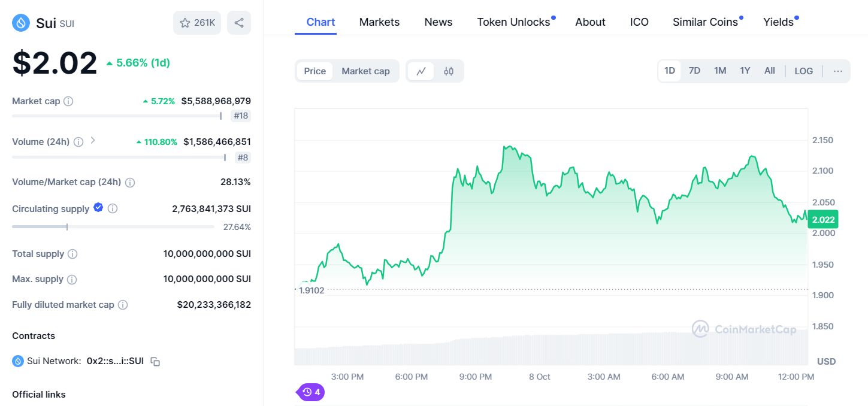Open the share button

click(x=239, y=23)
